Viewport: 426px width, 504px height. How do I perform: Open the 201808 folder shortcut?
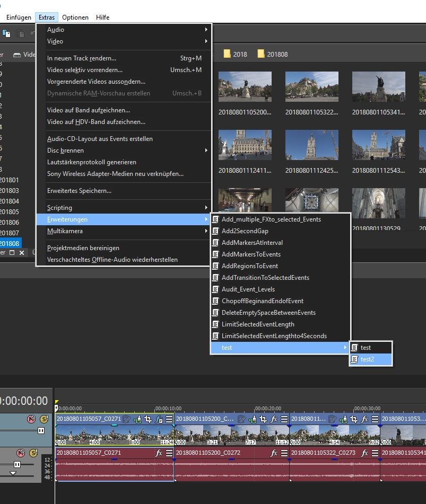272,54
